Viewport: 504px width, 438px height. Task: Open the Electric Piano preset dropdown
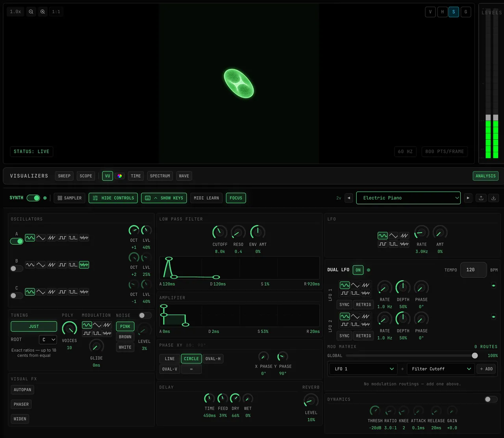coord(408,198)
